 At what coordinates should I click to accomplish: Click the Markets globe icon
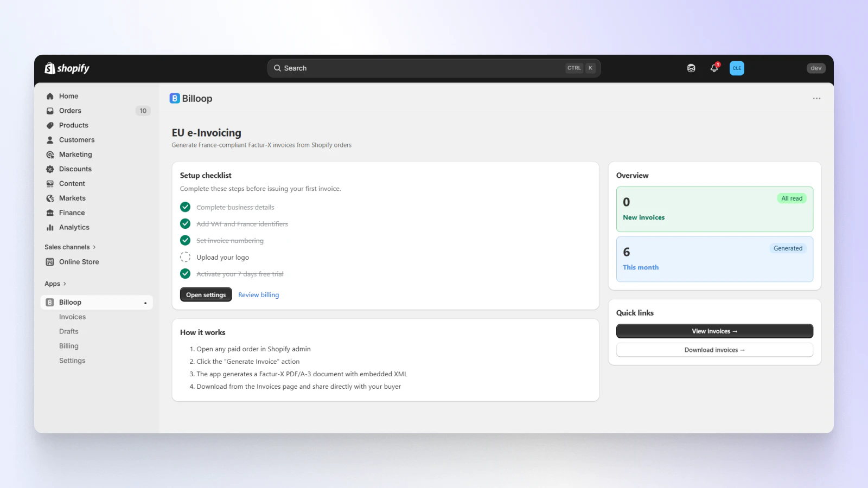[x=50, y=198]
